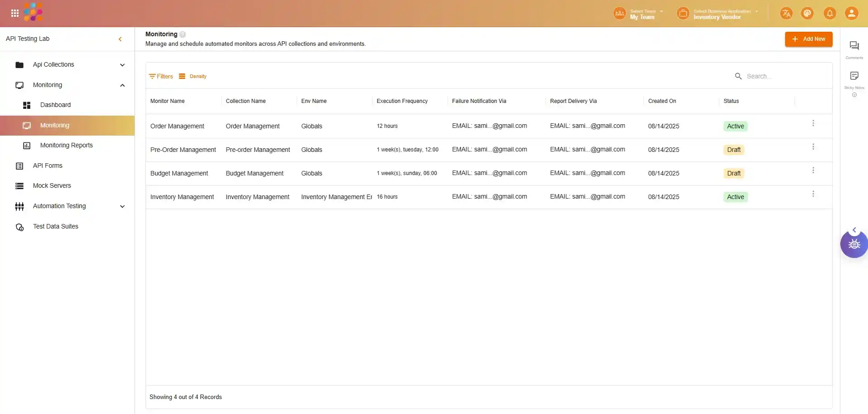The width and height of the screenshot is (868, 414).
Task: Click the Add New button
Action: [x=808, y=39]
